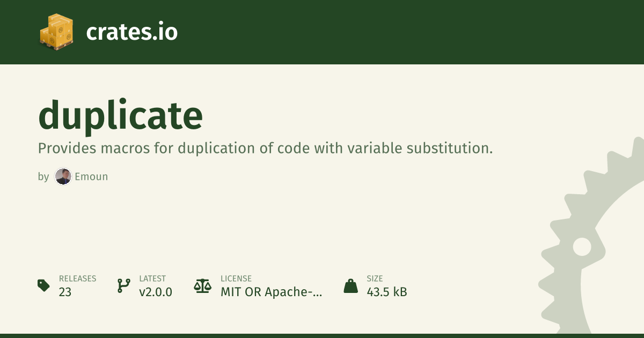The image size is (644, 338).
Task: Select the SIZE label
Action: click(x=375, y=278)
